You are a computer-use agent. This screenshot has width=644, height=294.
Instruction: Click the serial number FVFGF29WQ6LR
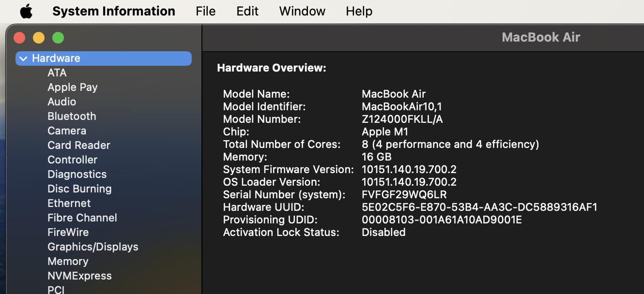point(404,194)
